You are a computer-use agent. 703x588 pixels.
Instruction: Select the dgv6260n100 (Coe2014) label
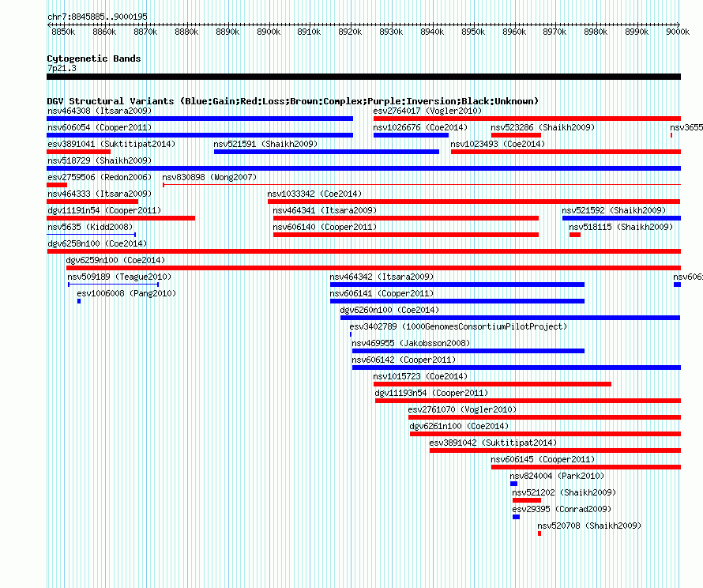pyautogui.click(x=389, y=310)
